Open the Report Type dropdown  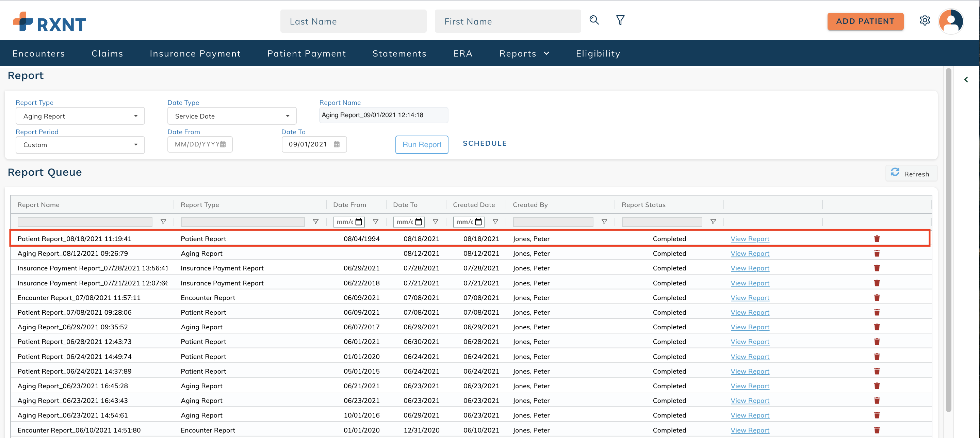coord(80,116)
